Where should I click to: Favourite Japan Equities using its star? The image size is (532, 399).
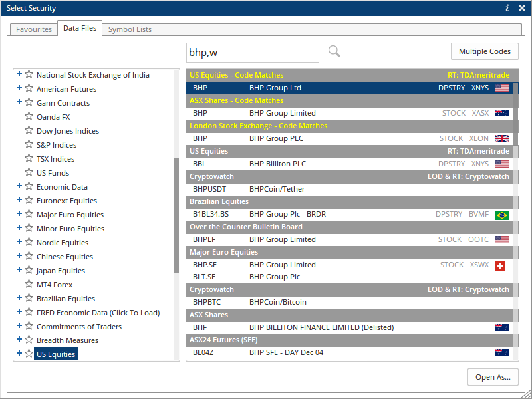coord(29,270)
